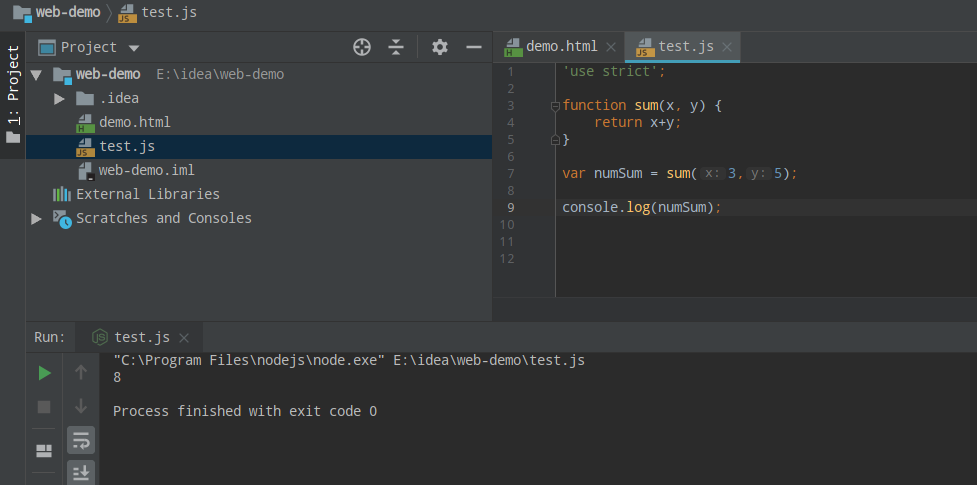
Task: Click 'Process finished with exit code 0' text
Action: (245, 411)
